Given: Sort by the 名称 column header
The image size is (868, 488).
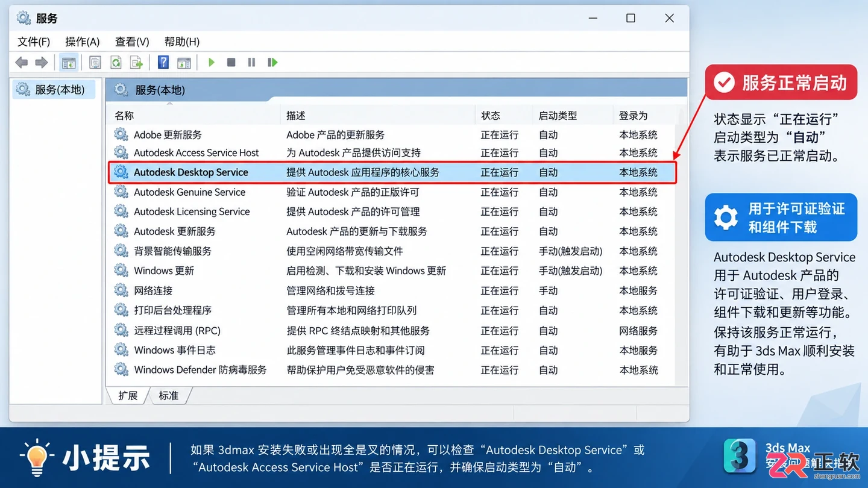Looking at the screenshot, I should (124, 116).
